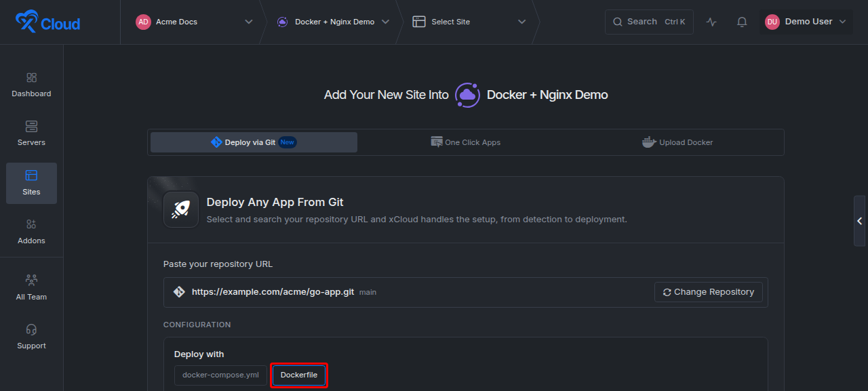The width and height of the screenshot is (868, 391).
Task: Open Addons in the sidebar
Action: point(31,232)
